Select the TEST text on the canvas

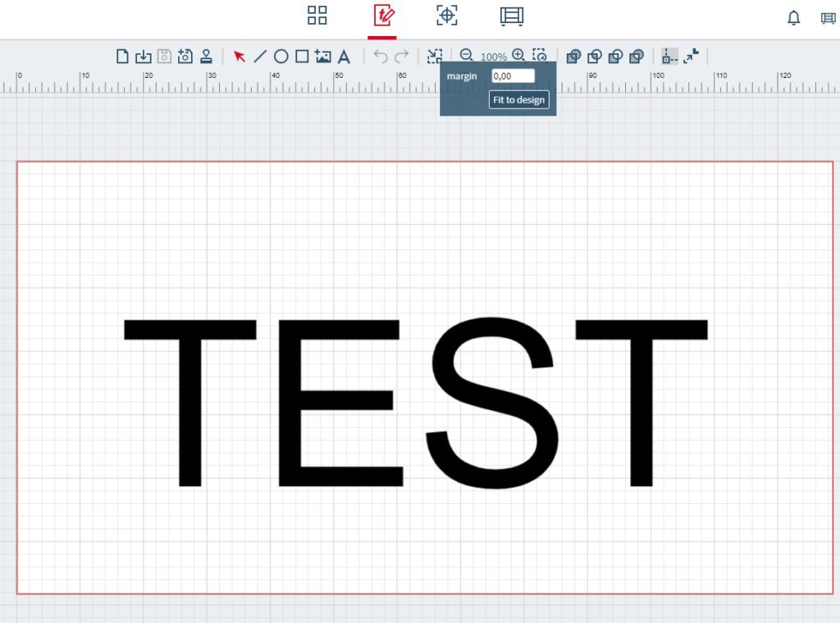(x=416, y=402)
